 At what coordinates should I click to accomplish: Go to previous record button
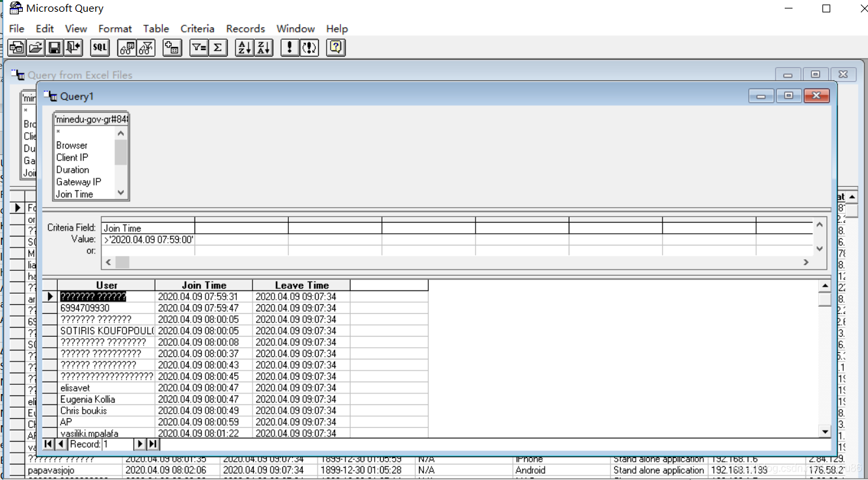click(61, 444)
